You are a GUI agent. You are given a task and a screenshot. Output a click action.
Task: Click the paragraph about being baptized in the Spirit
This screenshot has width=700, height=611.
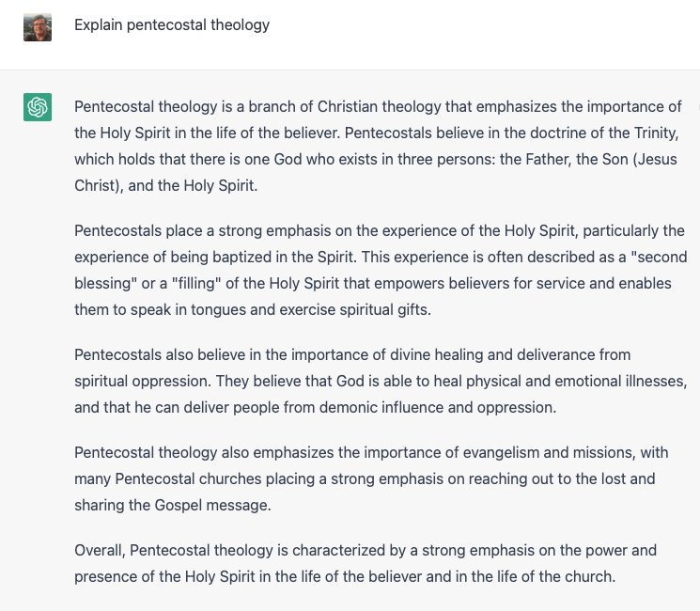tap(376, 270)
